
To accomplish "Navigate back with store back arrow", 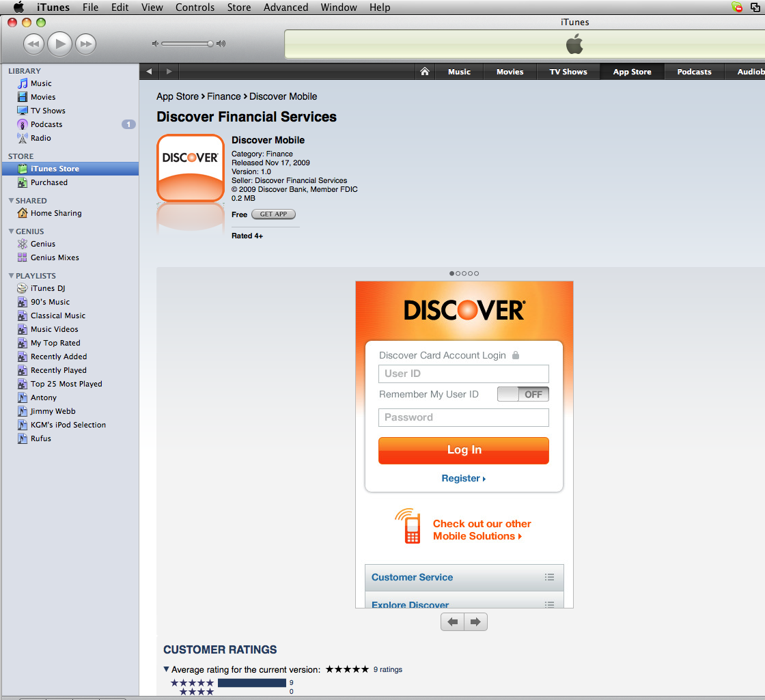I will (149, 71).
